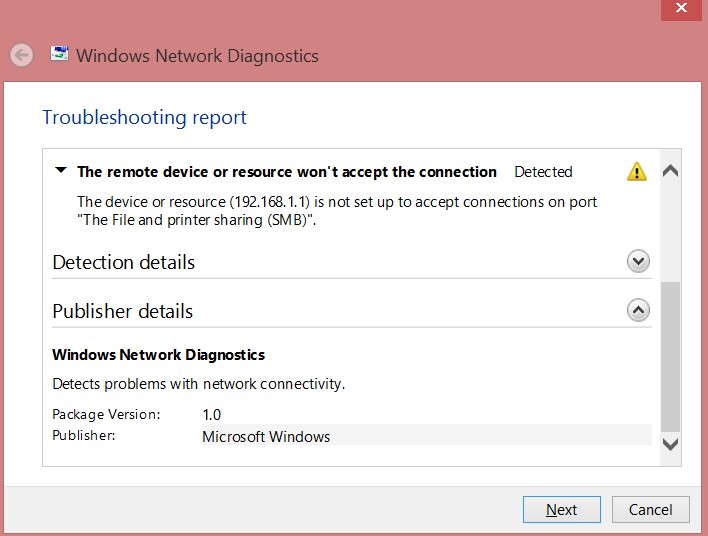Click the scrollbar down arrow
708x536 pixels.
pyautogui.click(x=671, y=443)
